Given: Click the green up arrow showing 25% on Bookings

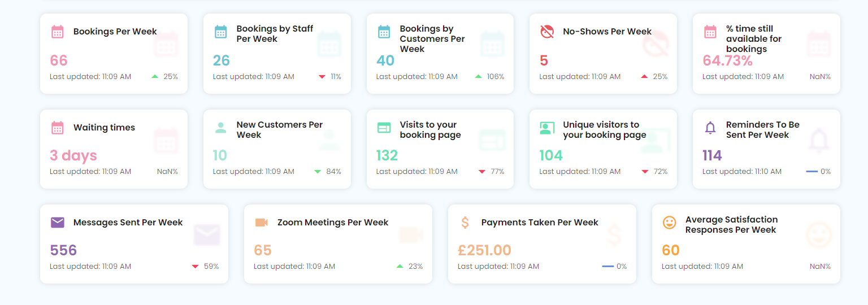Looking at the screenshot, I should pos(155,76).
